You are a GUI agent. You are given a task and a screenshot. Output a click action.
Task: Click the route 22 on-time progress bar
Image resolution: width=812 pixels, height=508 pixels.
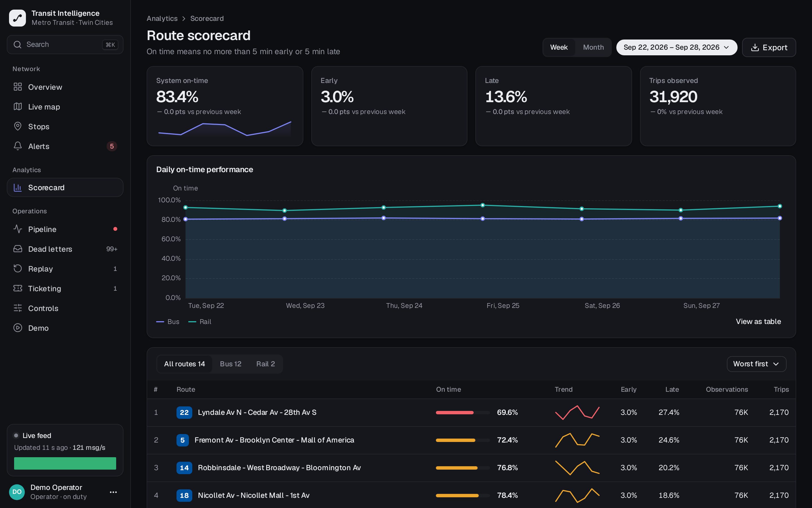[x=463, y=412]
